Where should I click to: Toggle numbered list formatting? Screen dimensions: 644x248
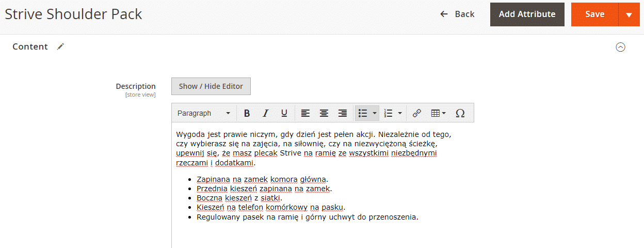[389, 113]
